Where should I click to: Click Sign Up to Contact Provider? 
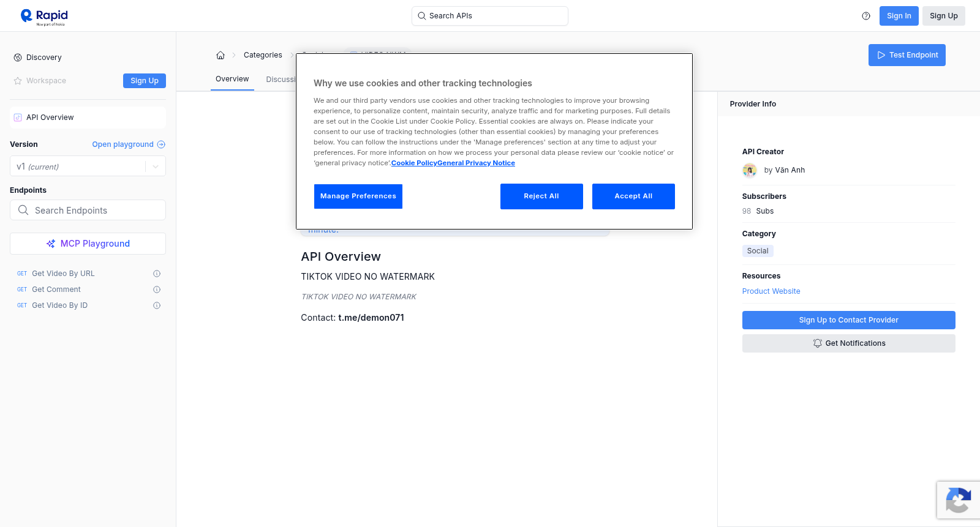click(849, 320)
